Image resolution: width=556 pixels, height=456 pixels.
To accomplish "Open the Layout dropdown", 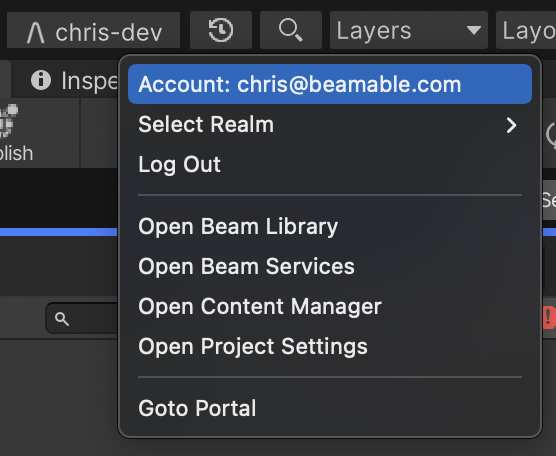I will (x=526, y=30).
